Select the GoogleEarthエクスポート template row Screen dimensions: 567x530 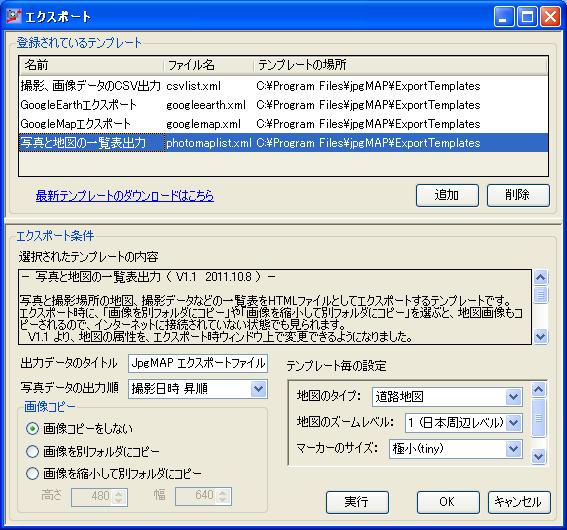click(284, 105)
